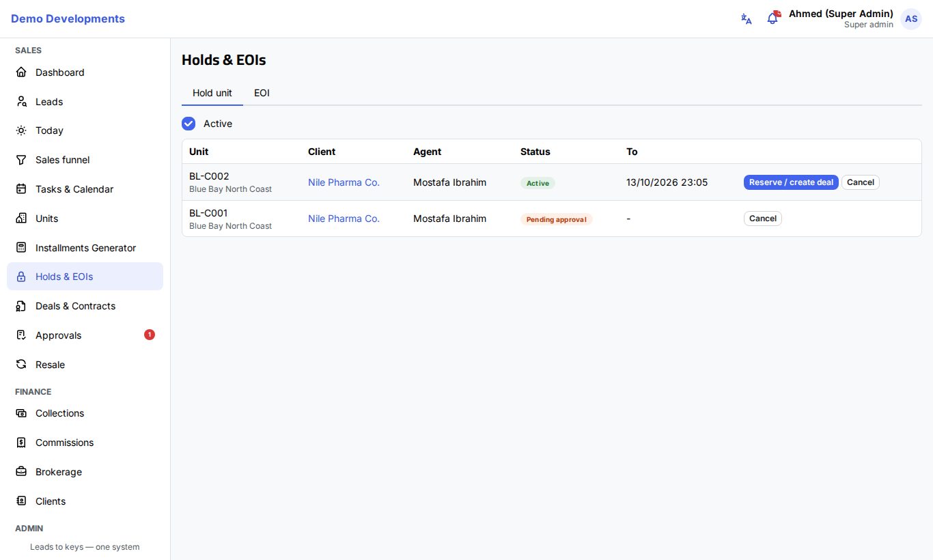Click Mostafa Ibrahim in the BL-C001 row
This screenshot has height=560, width=933.
449,219
